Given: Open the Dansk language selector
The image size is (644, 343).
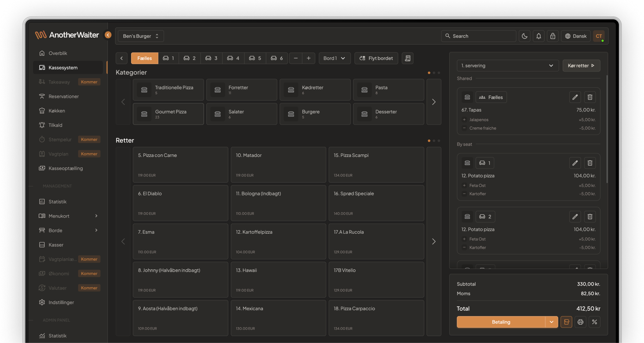Looking at the screenshot, I should (x=576, y=36).
